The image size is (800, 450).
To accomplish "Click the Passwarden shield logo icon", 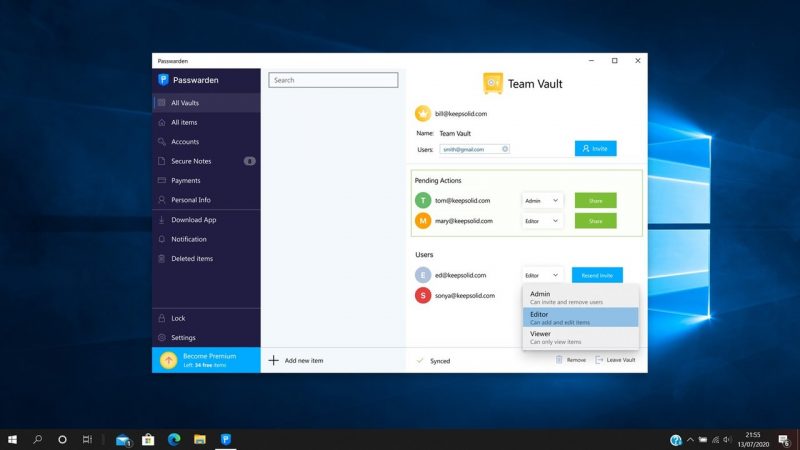I will point(163,80).
